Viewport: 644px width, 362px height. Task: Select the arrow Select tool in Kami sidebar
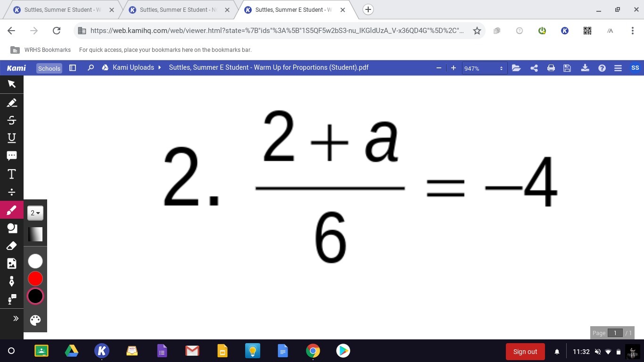pyautogui.click(x=12, y=84)
